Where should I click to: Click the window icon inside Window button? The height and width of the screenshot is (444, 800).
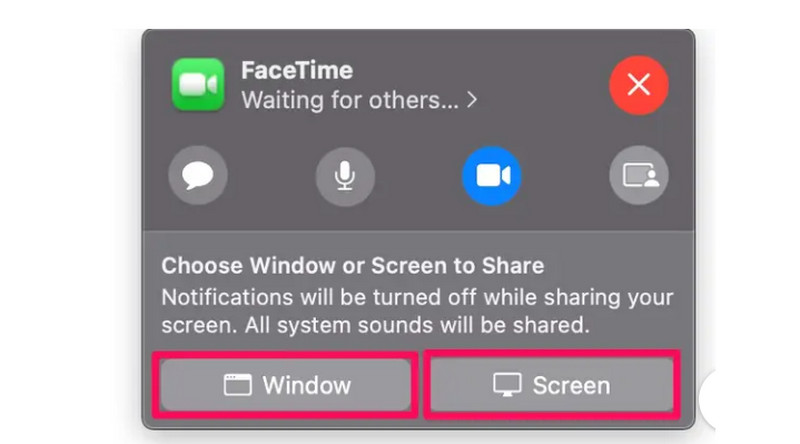click(x=238, y=385)
